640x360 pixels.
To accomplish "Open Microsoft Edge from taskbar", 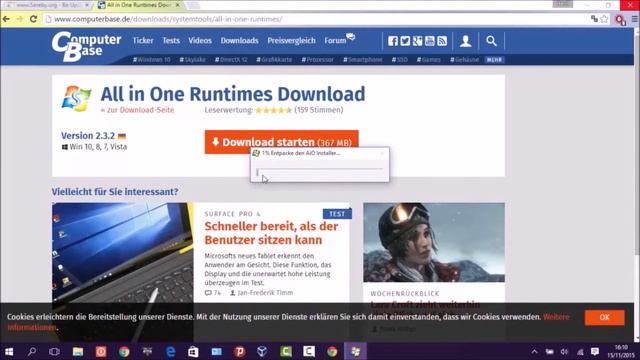I will (x=170, y=351).
